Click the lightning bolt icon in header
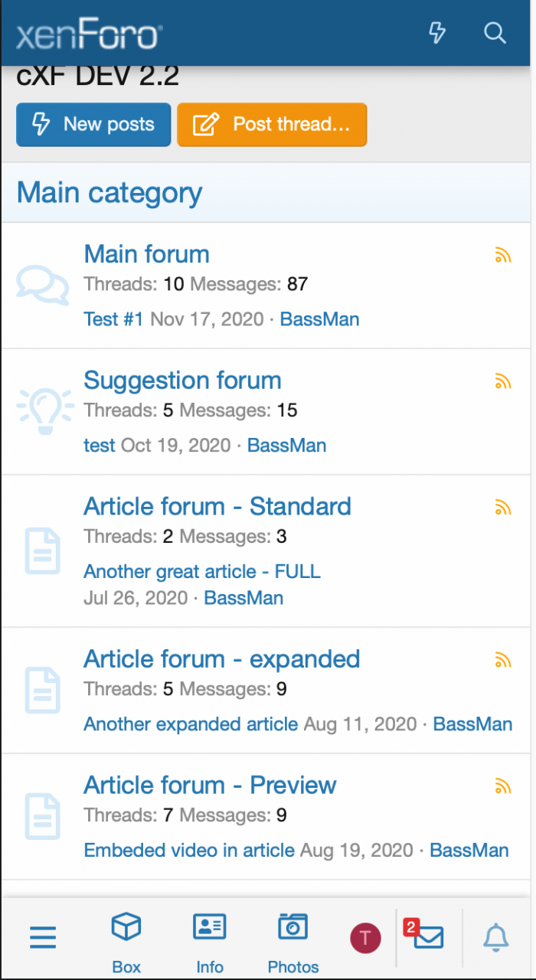The width and height of the screenshot is (536, 980). (436, 33)
